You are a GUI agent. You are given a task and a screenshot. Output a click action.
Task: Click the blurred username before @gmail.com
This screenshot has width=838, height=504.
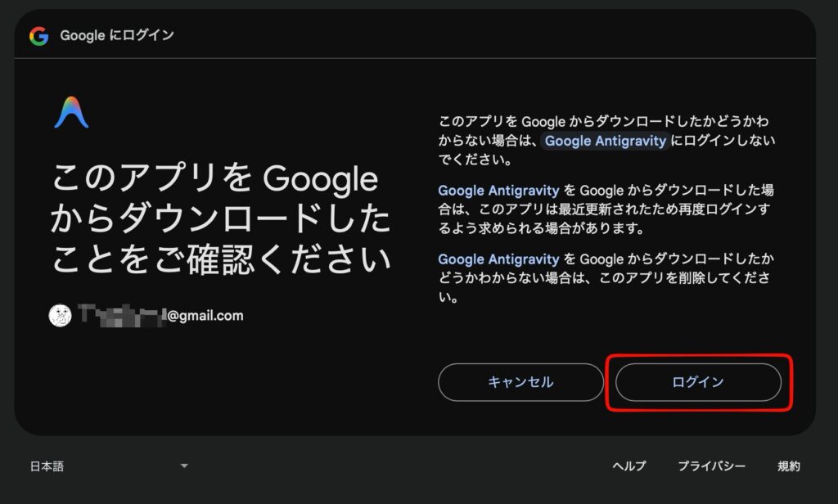tap(121, 316)
